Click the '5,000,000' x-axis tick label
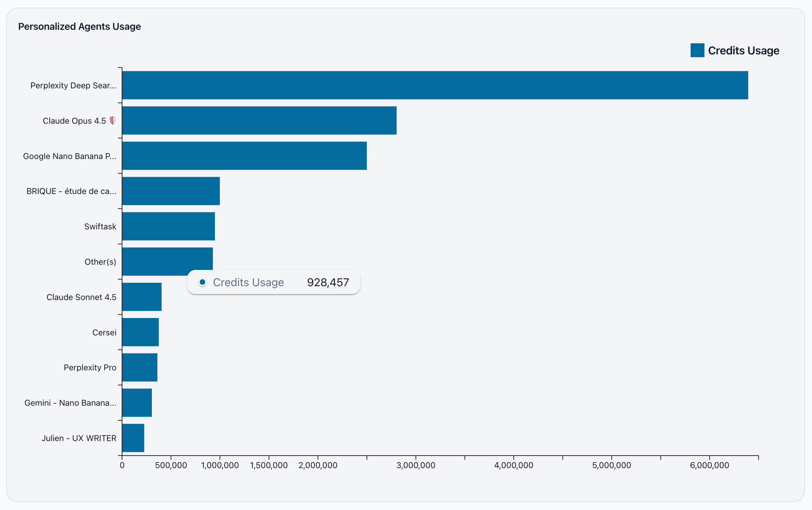The height and width of the screenshot is (510, 812). [612, 465]
